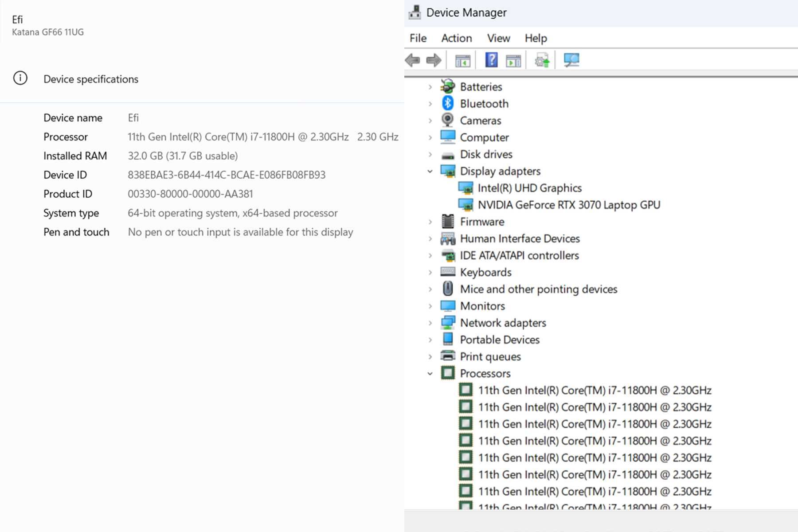Viewport: 798px width, 532px height.
Task: Click the Cameras webcam icon
Action: pyautogui.click(x=448, y=120)
